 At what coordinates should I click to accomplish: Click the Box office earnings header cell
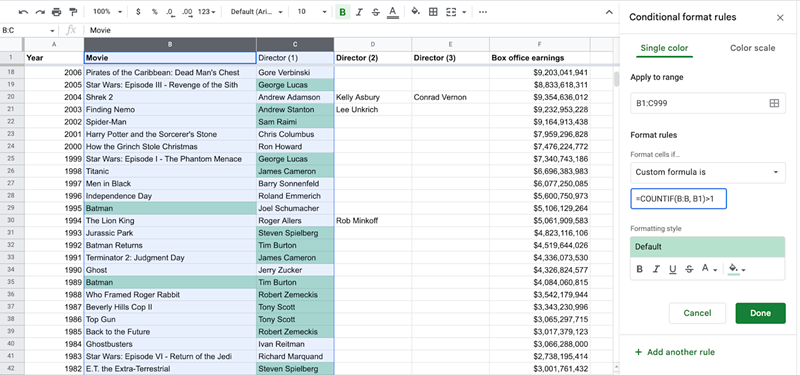coord(540,58)
